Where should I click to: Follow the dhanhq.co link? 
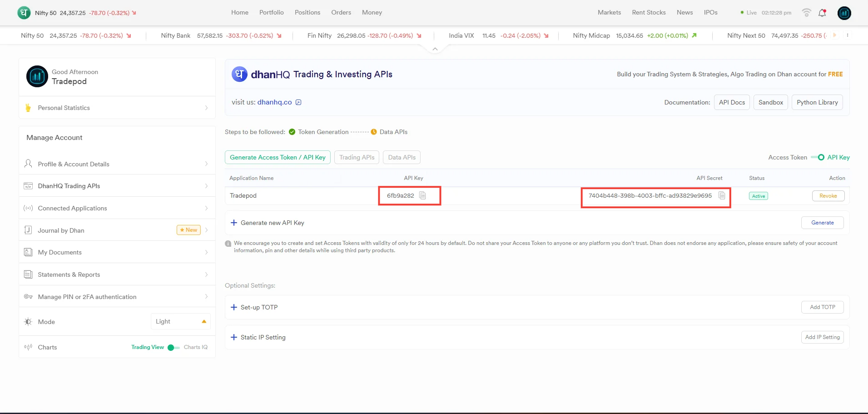tap(275, 102)
